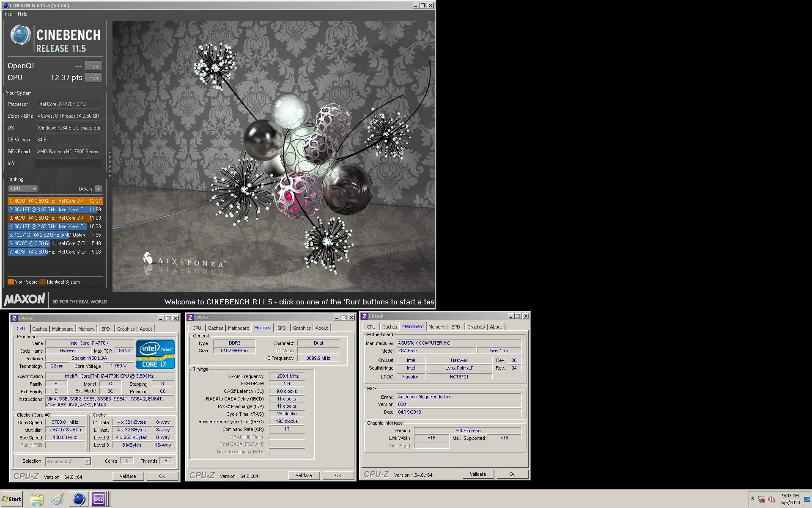
Task: Click the Identical System brown legend swatch
Action: tap(42, 282)
